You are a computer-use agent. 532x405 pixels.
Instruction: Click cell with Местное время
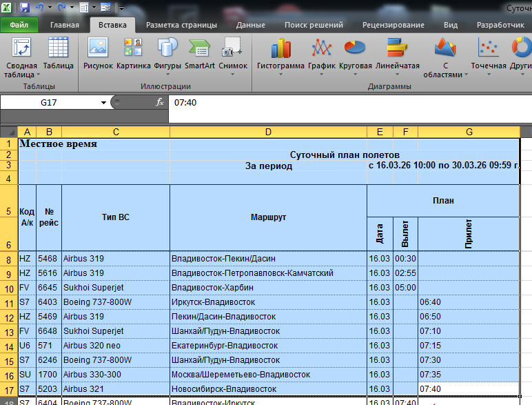pos(58,144)
